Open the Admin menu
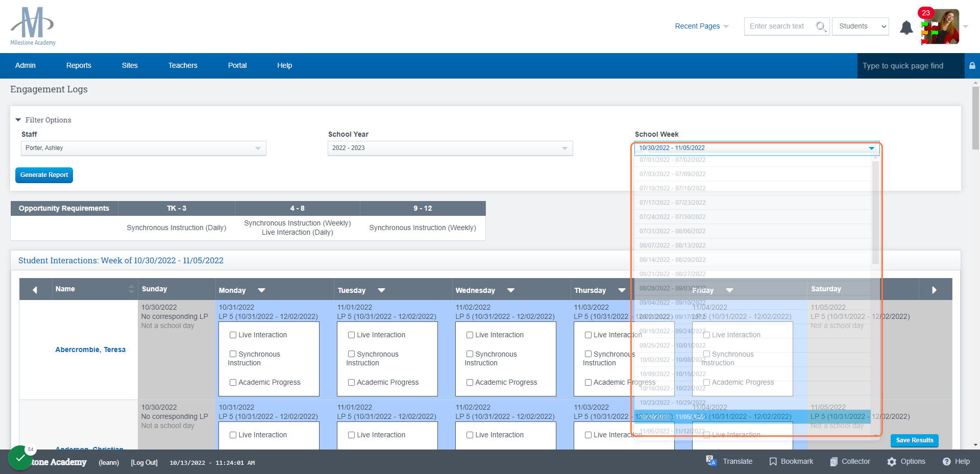 [26, 65]
